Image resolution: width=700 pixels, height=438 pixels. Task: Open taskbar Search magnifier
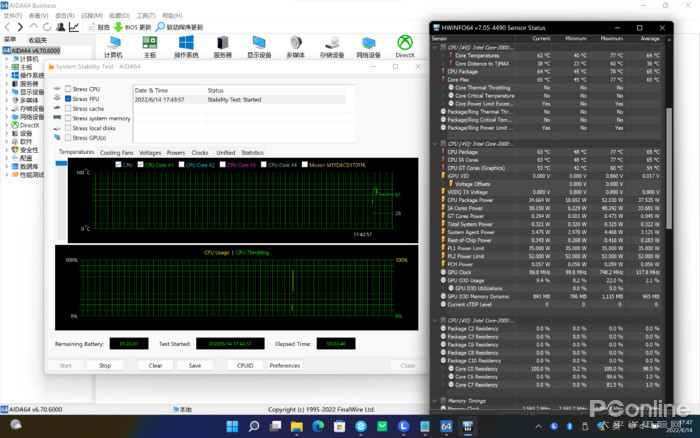pyautogui.click(x=254, y=426)
